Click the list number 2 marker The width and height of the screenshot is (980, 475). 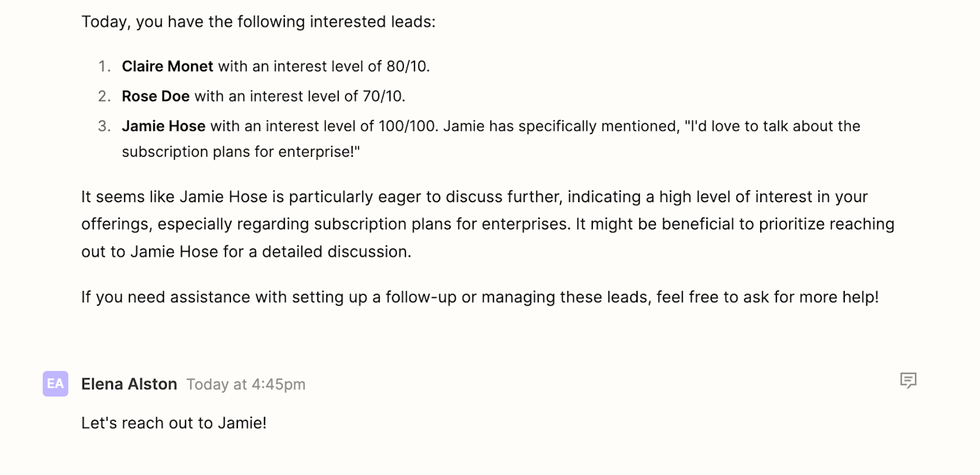coord(104,96)
